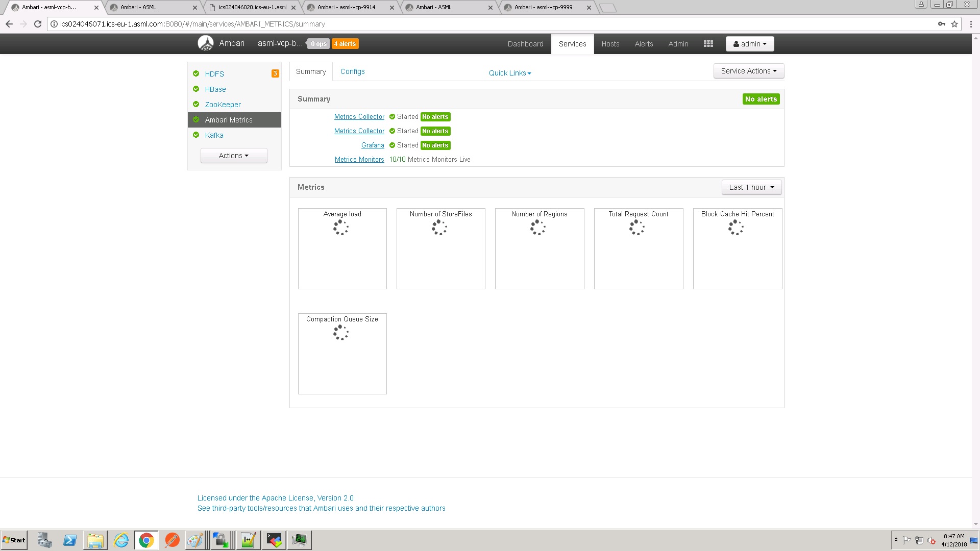Expand the Quick Links menu

pyautogui.click(x=509, y=73)
